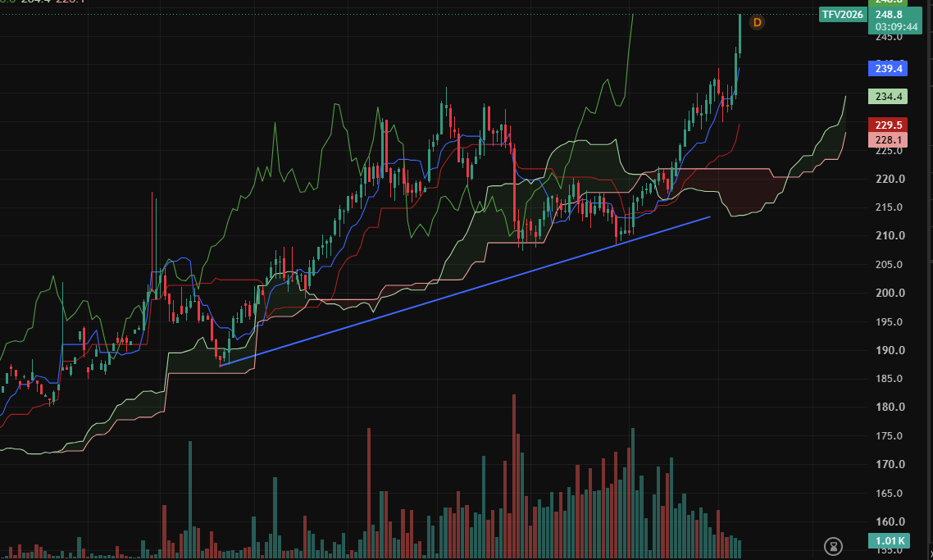Click the 220.0 price axis label

pos(890,179)
